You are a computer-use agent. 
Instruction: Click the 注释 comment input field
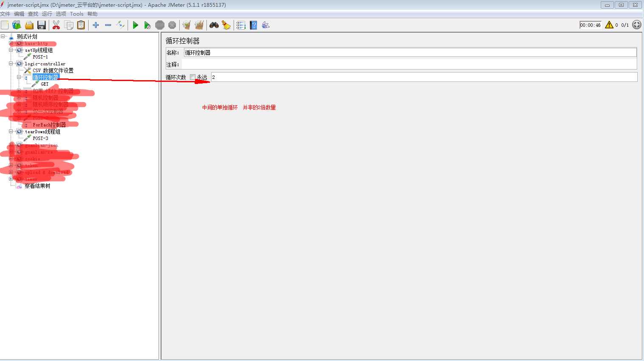[410, 64]
